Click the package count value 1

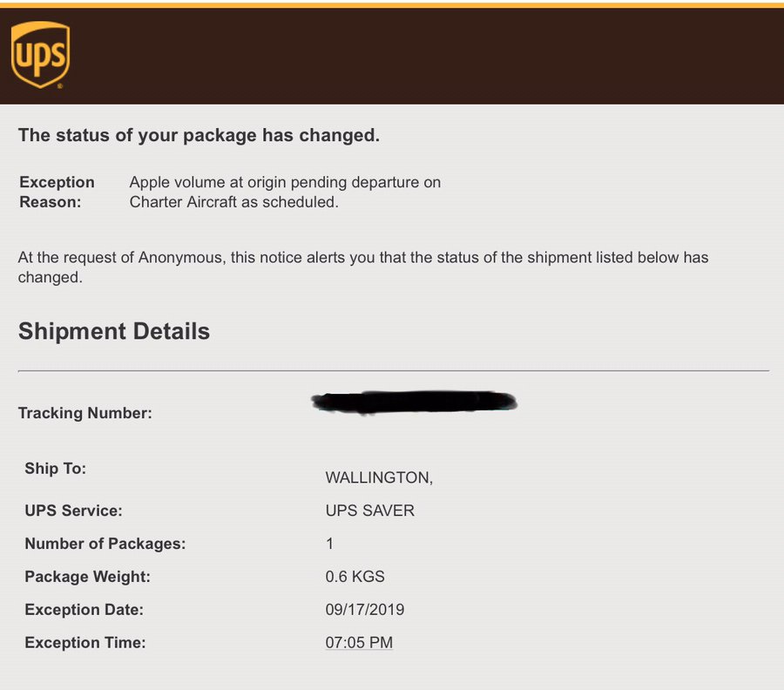(330, 544)
